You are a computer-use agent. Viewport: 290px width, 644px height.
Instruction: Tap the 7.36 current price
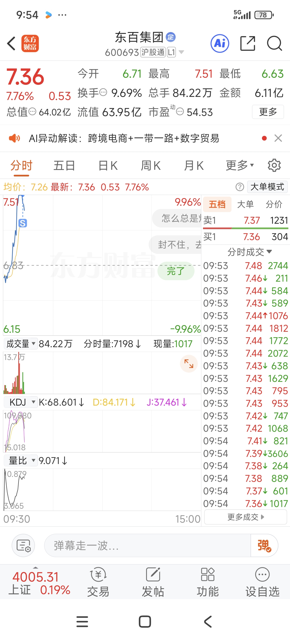click(25, 77)
